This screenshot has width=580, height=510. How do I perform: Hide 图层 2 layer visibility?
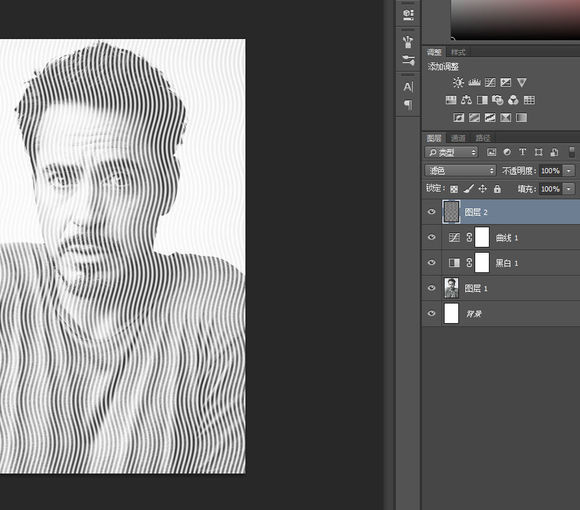tap(431, 212)
